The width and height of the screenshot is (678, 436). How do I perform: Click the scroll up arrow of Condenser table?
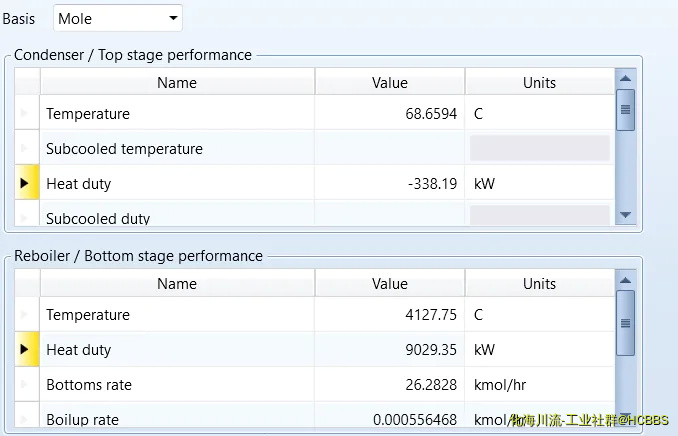tap(625, 78)
